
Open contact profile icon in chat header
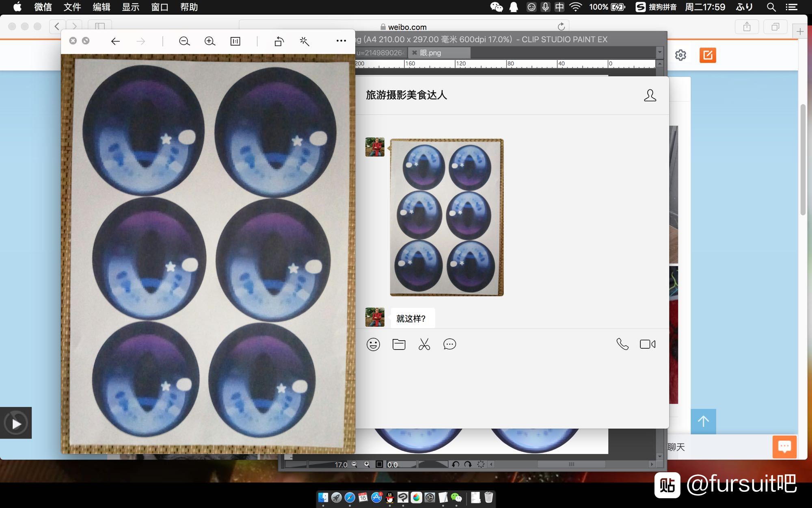point(650,96)
